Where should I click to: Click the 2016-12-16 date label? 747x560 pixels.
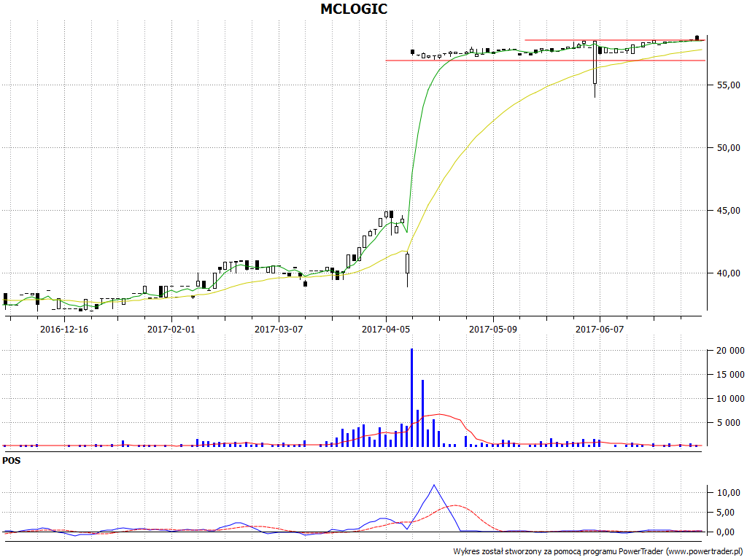pos(64,329)
